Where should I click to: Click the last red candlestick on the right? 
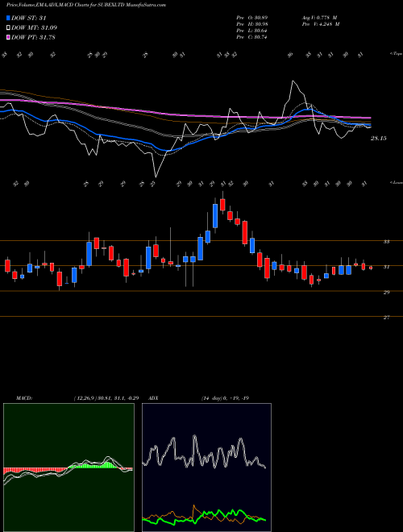(371, 268)
